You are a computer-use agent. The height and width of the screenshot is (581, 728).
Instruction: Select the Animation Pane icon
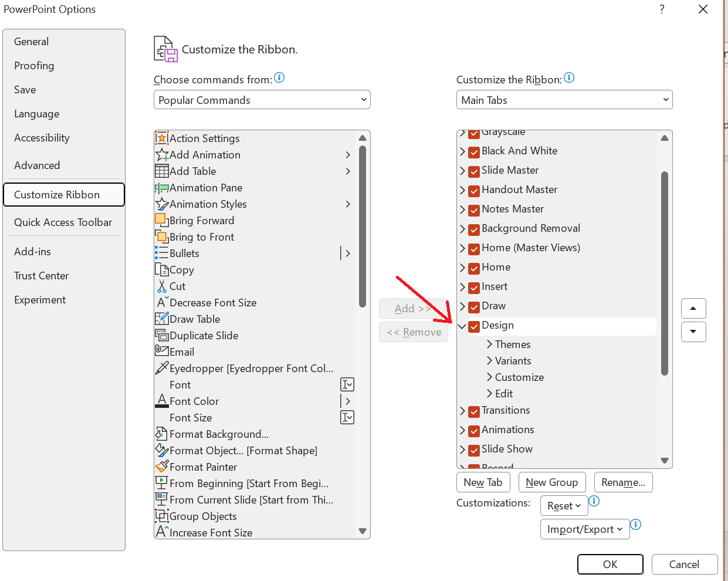coord(161,188)
